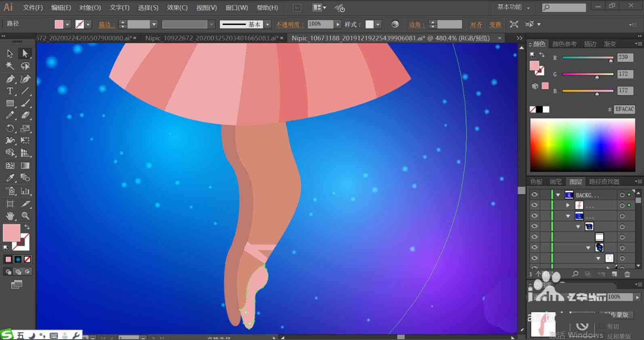Hide the BACKG... layer visibility eye

[535, 195]
